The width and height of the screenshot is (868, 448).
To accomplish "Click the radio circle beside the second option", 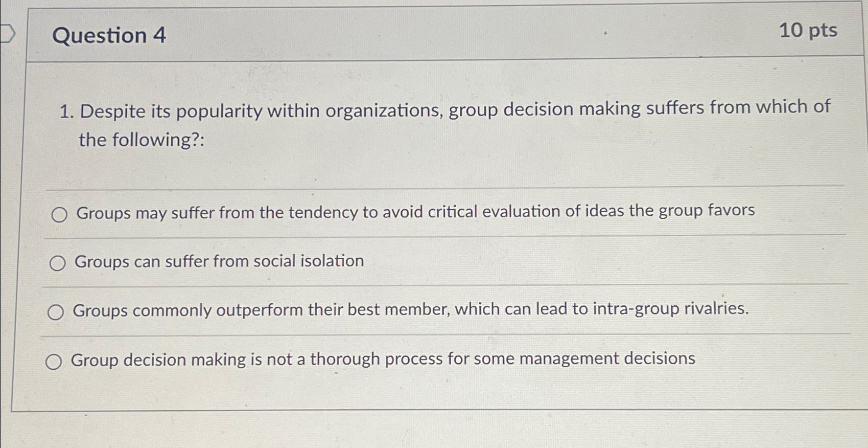I will (58, 262).
